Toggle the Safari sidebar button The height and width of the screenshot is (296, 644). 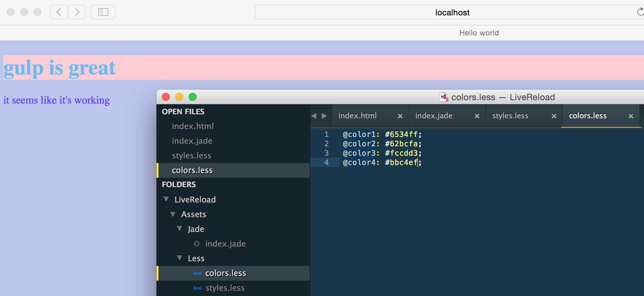click(x=103, y=12)
